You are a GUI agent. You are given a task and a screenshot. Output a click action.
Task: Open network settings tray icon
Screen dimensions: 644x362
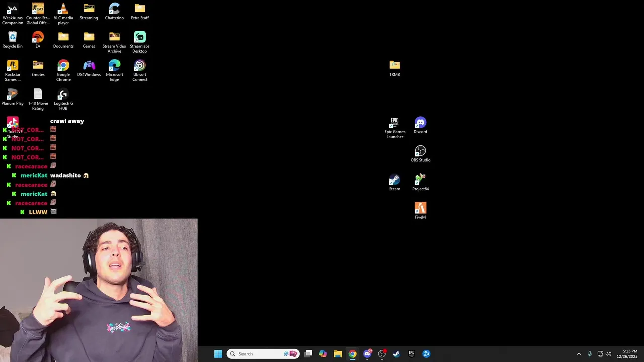600,354
